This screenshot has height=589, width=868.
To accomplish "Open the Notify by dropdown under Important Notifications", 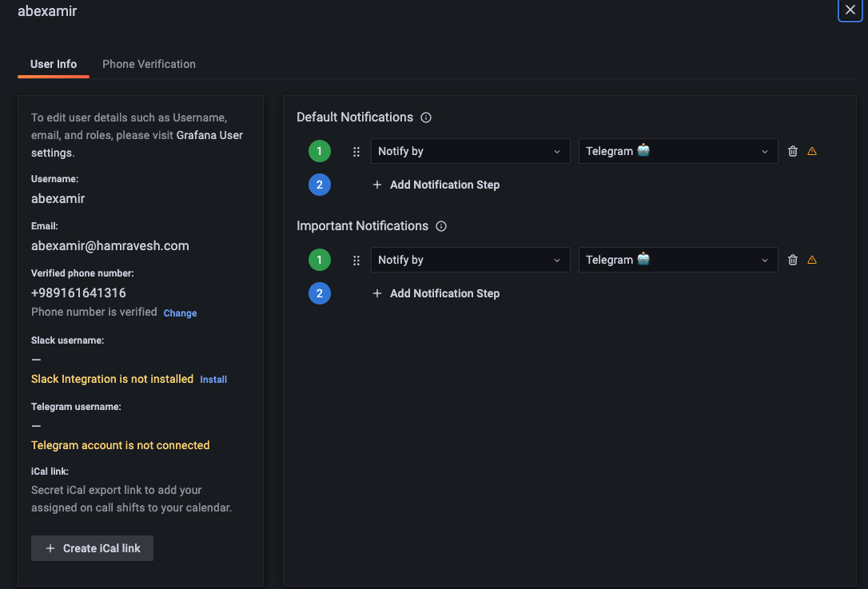I will pos(470,260).
